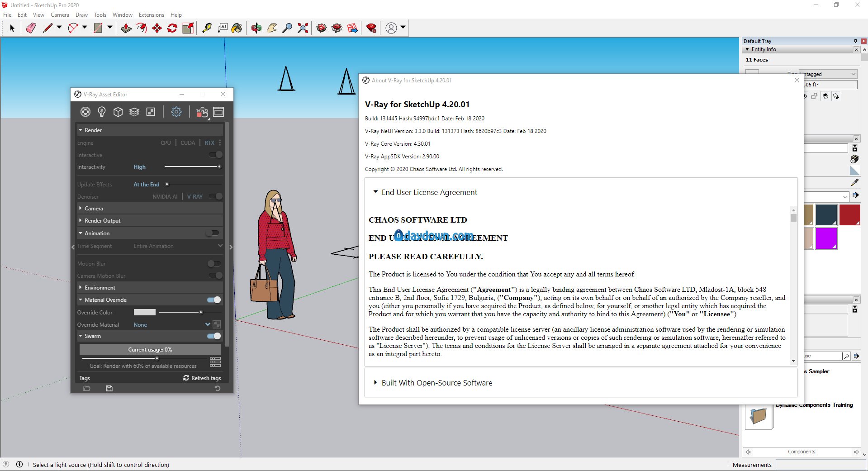This screenshot has height=471, width=868.
Task: Open V-Ray Lights tab in Asset Editor
Action: [x=102, y=112]
